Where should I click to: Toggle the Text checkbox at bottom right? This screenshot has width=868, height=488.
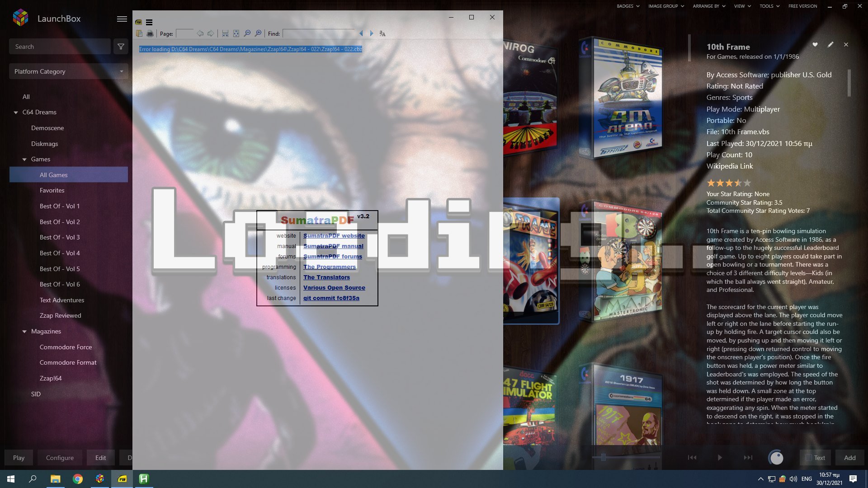pyautogui.click(x=809, y=458)
